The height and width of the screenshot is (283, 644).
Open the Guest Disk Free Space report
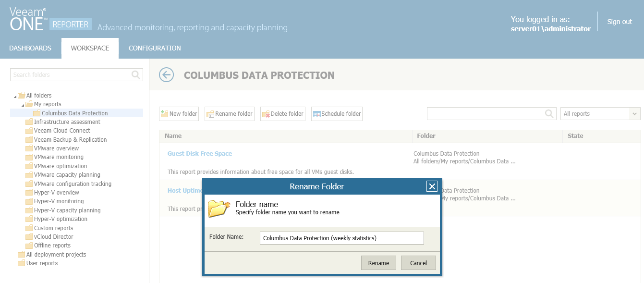[200, 153]
